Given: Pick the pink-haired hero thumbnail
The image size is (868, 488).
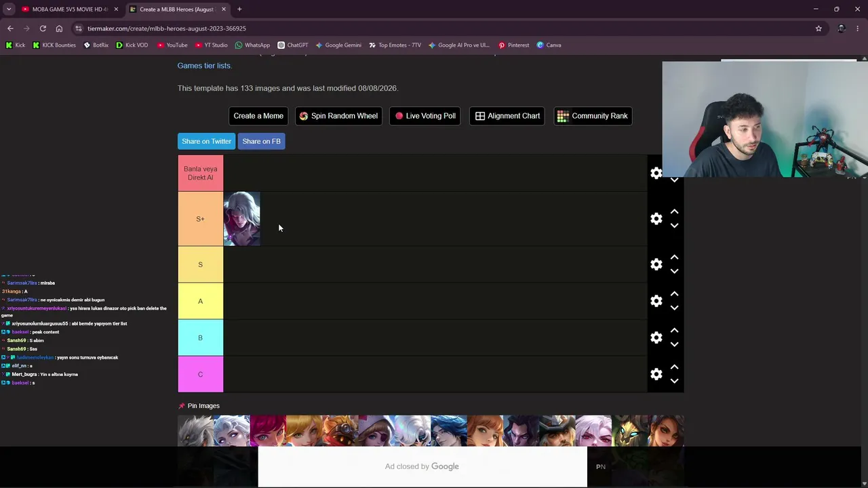Looking at the screenshot, I should pyautogui.click(x=268, y=431).
